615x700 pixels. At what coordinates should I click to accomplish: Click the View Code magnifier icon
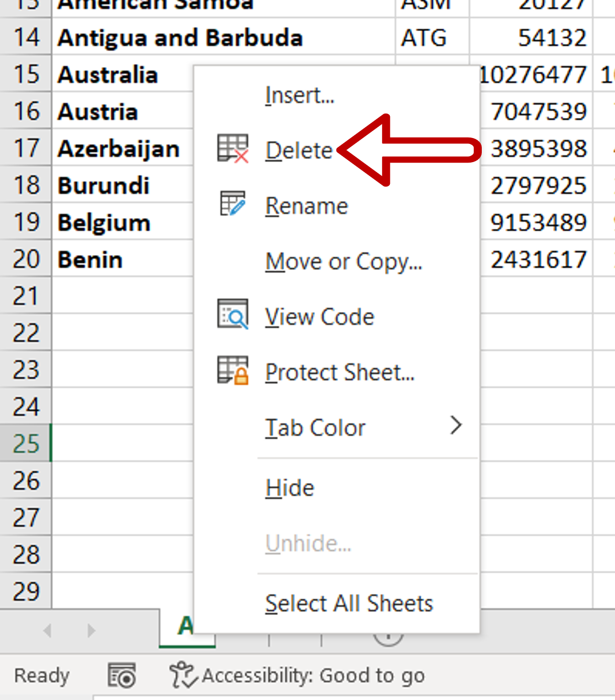(x=231, y=316)
